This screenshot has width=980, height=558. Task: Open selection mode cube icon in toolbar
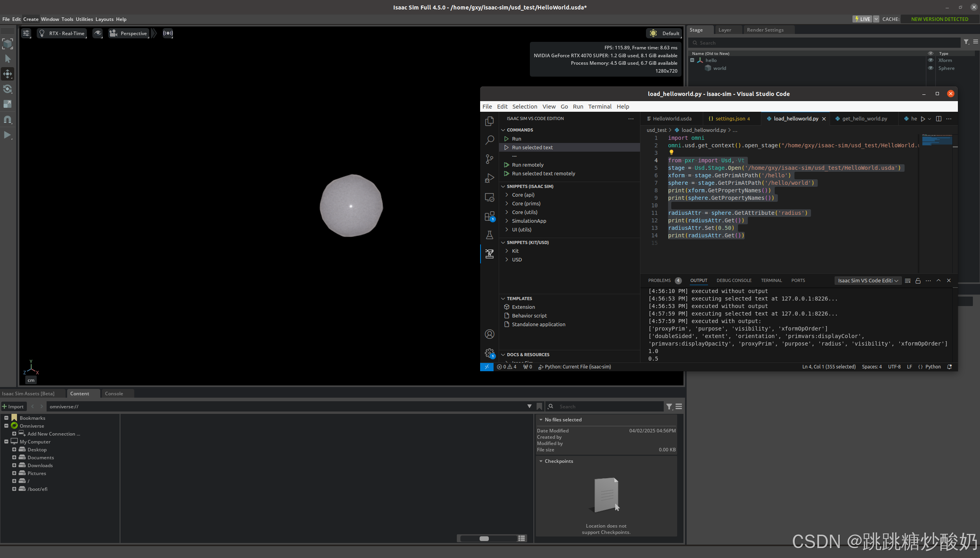point(8,43)
